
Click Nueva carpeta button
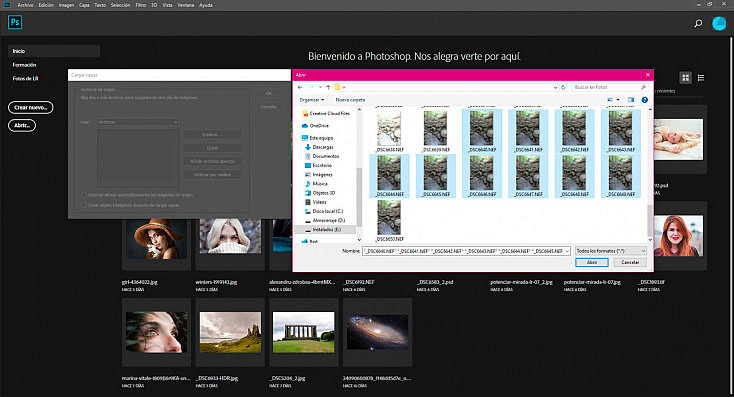tap(350, 100)
